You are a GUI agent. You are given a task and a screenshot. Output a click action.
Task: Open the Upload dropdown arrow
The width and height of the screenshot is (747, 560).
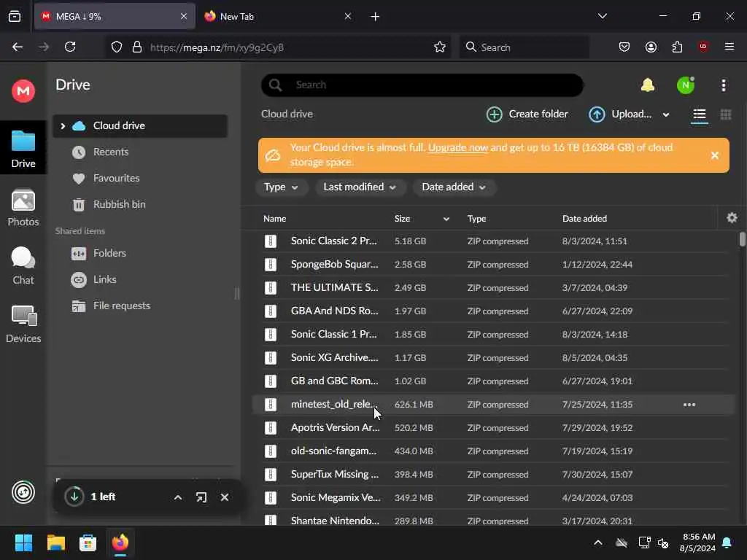click(666, 114)
